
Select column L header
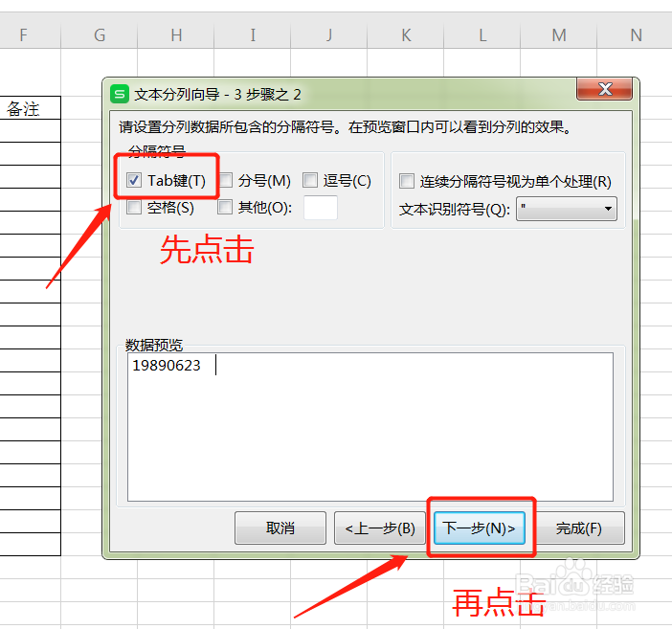tap(482, 34)
